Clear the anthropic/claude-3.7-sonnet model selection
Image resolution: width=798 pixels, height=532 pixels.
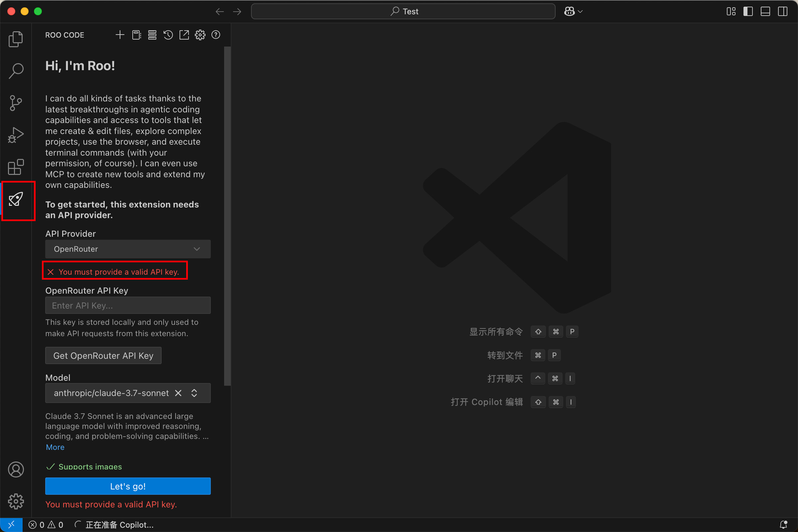pyautogui.click(x=178, y=393)
